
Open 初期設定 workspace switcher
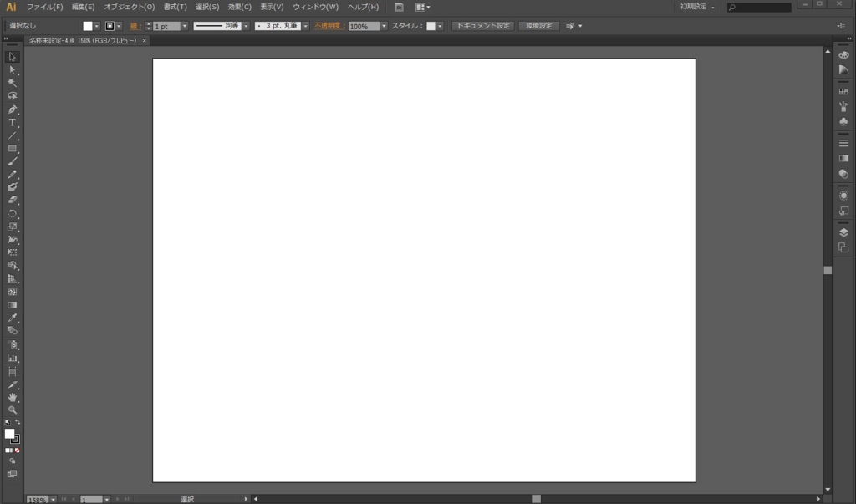pos(697,7)
